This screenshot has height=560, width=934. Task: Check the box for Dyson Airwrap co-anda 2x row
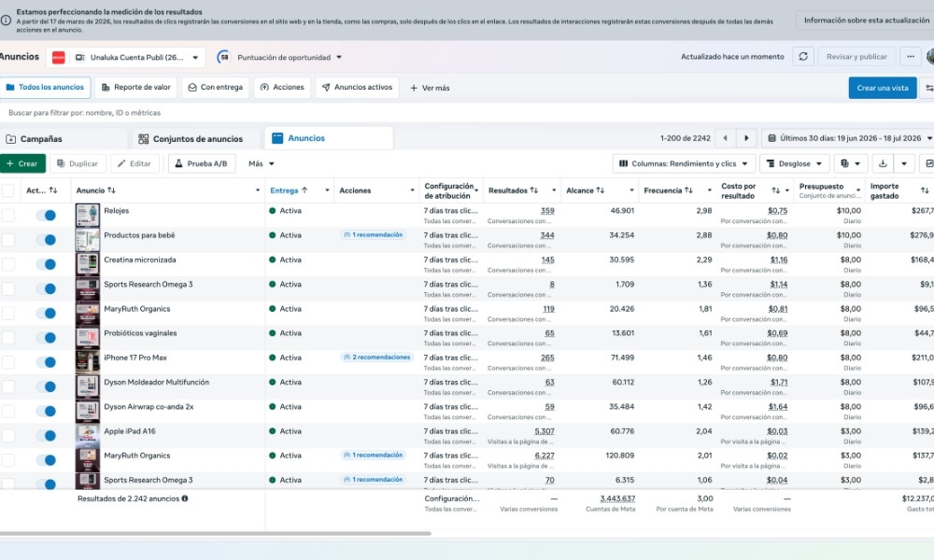[7, 412]
